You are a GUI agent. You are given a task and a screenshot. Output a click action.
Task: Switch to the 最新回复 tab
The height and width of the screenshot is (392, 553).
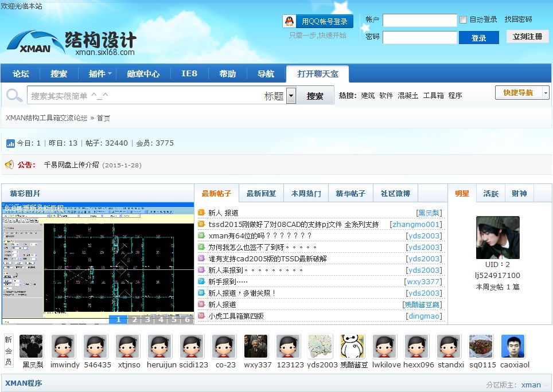tap(261, 193)
